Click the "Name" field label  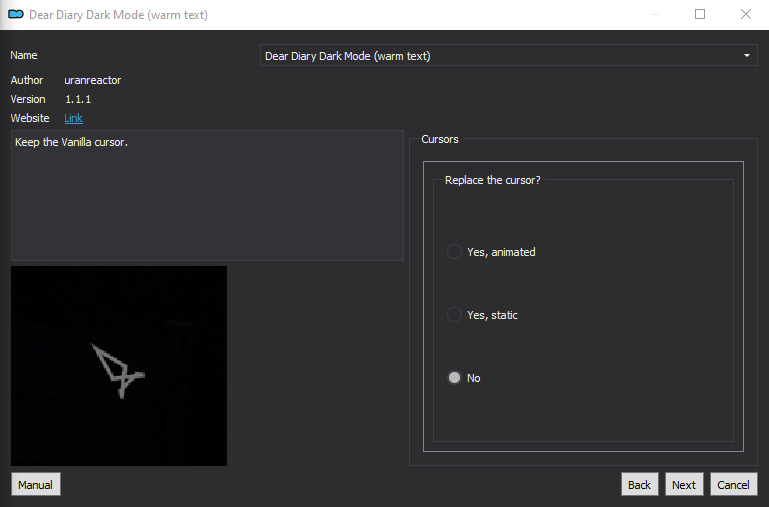pos(24,55)
